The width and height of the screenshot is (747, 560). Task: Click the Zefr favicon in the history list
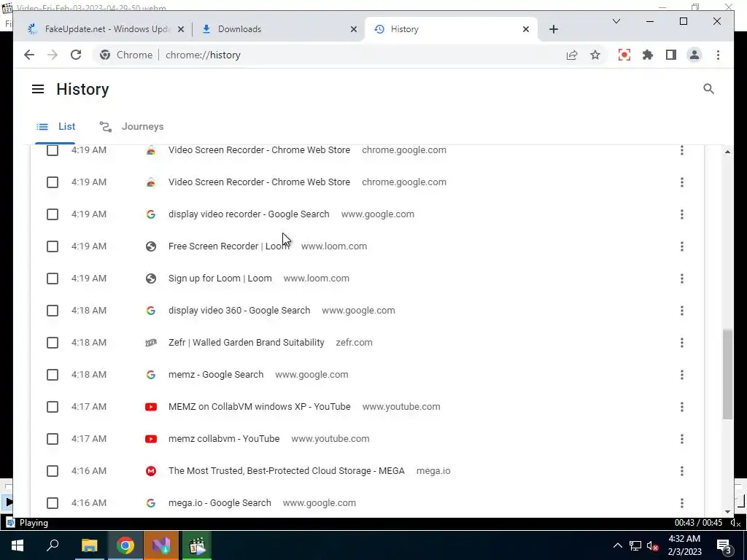(x=150, y=343)
